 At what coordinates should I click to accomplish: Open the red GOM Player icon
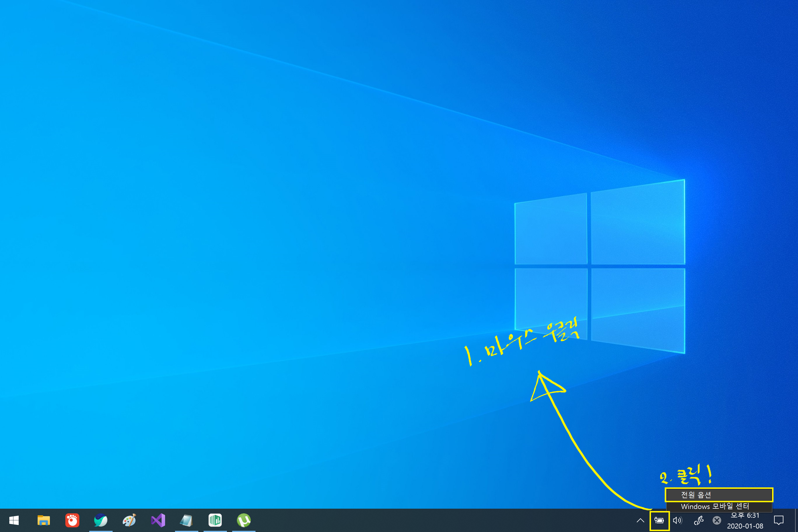click(72, 520)
